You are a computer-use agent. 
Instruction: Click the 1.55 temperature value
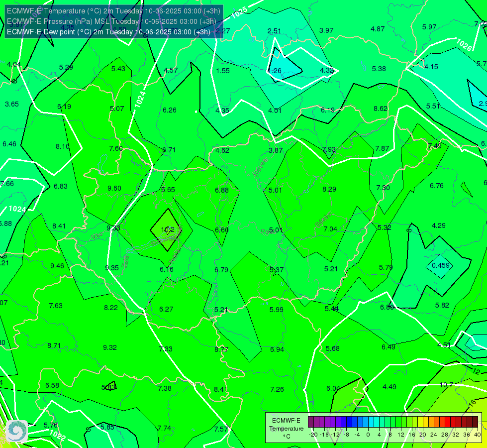[x=223, y=71]
